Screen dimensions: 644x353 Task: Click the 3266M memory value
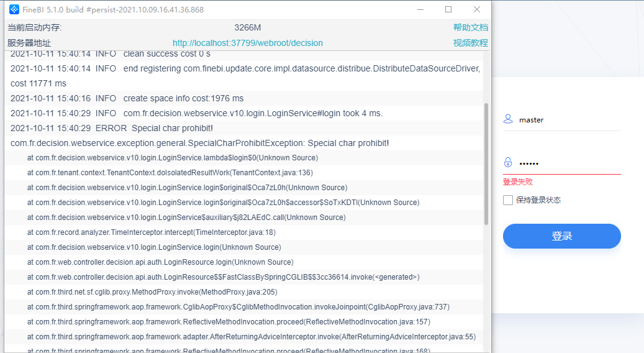[248, 27]
